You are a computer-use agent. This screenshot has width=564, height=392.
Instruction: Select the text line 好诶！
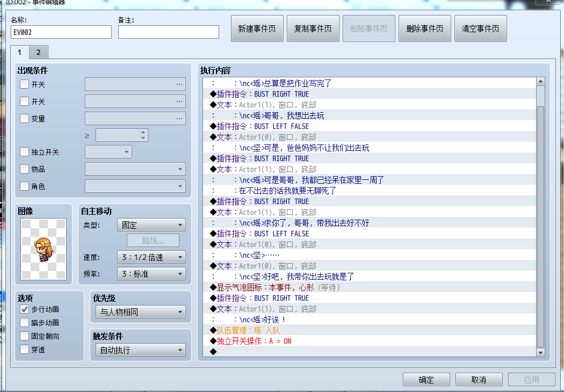[370, 320]
